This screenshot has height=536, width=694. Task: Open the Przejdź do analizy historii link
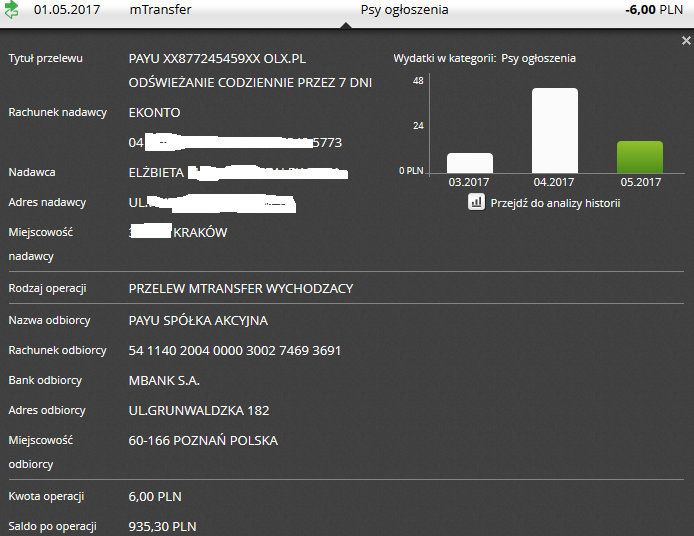tap(555, 203)
